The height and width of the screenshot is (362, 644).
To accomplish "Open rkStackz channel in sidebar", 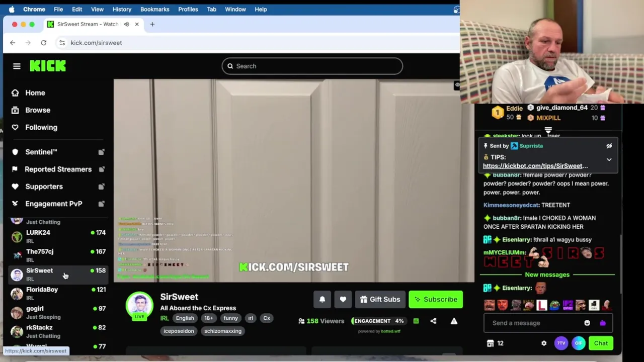I will coord(58,332).
